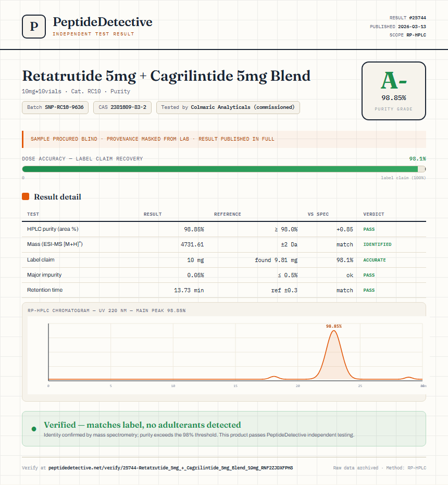448x485 pixels.
Task: Click the 10mg*10vials Cat. RC10 subtitle
Action: click(x=76, y=91)
